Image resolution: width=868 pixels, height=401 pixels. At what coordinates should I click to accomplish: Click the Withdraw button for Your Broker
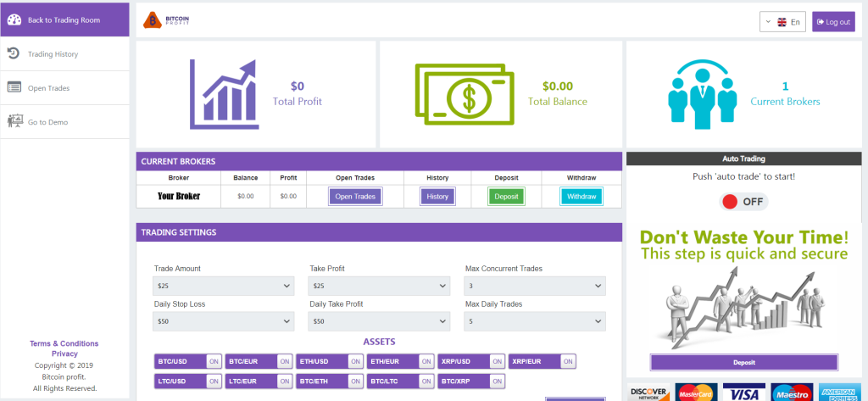point(581,197)
